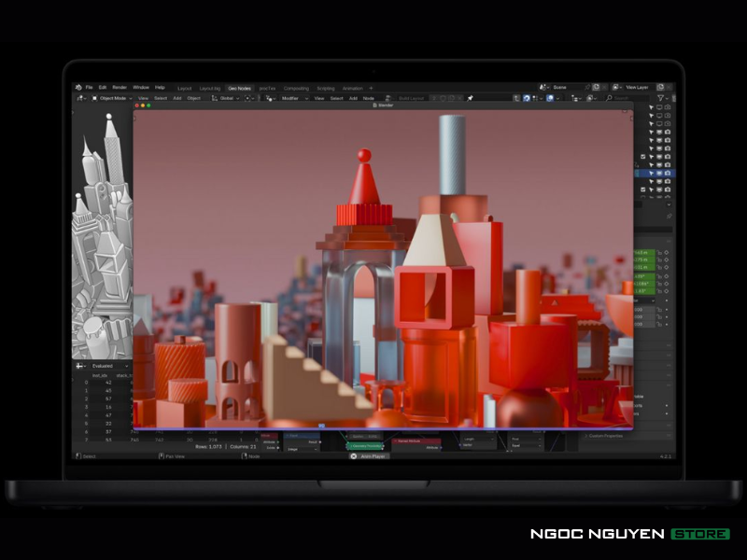Viewport: 747px width, 560px height.
Task: Click the yellow minimize dot on Render window
Action: pyautogui.click(x=142, y=105)
